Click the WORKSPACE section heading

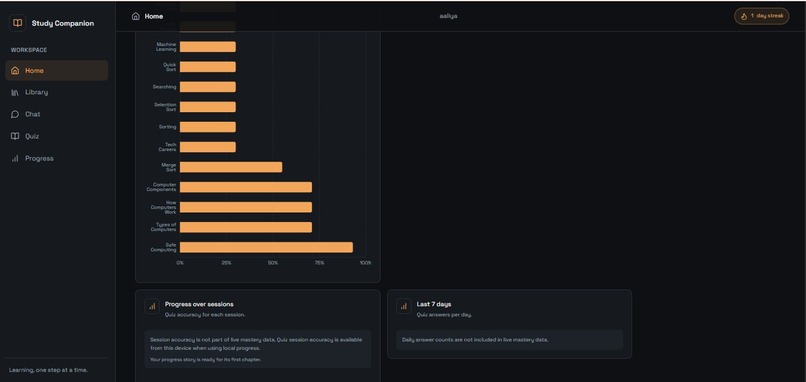(29, 50)
